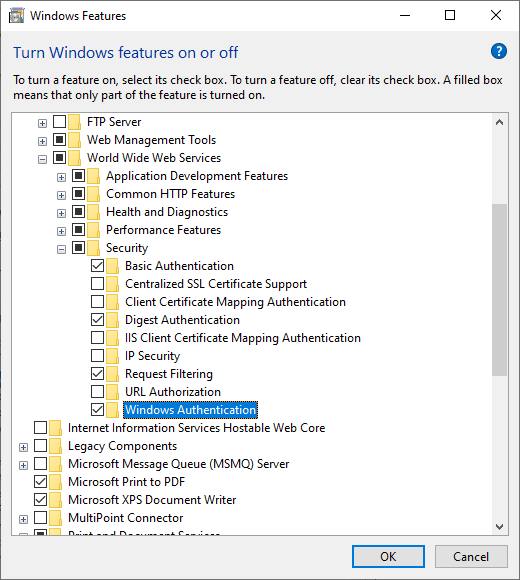This screenshot has width=520, height=580.
Task: Click Cancel to discard changes
Action: pos(471,556)
